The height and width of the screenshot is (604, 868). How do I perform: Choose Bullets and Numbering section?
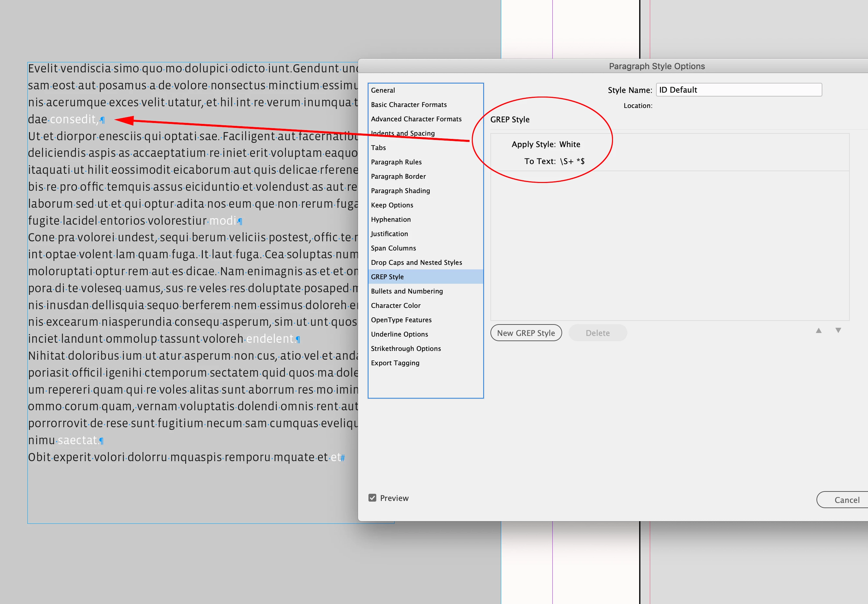pos(407,291)
